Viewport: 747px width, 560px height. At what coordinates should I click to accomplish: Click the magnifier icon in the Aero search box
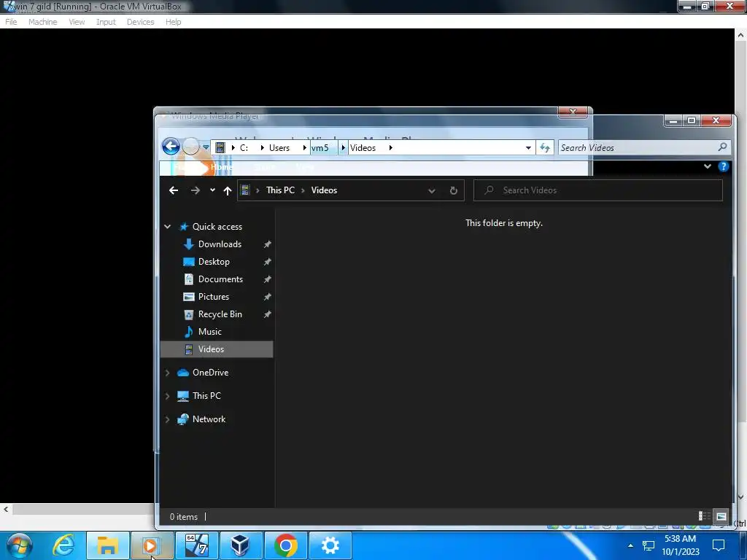click(722, 147)
